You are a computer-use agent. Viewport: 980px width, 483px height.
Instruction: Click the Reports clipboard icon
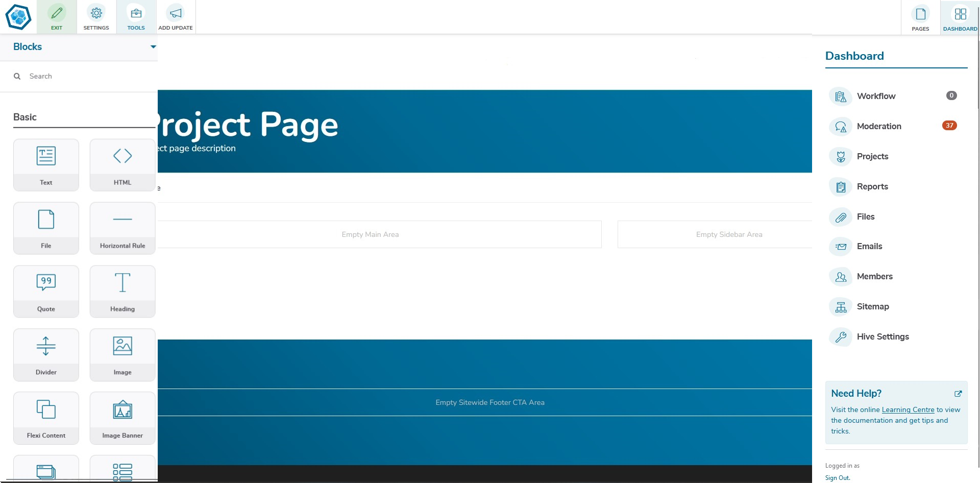(841, 187)
